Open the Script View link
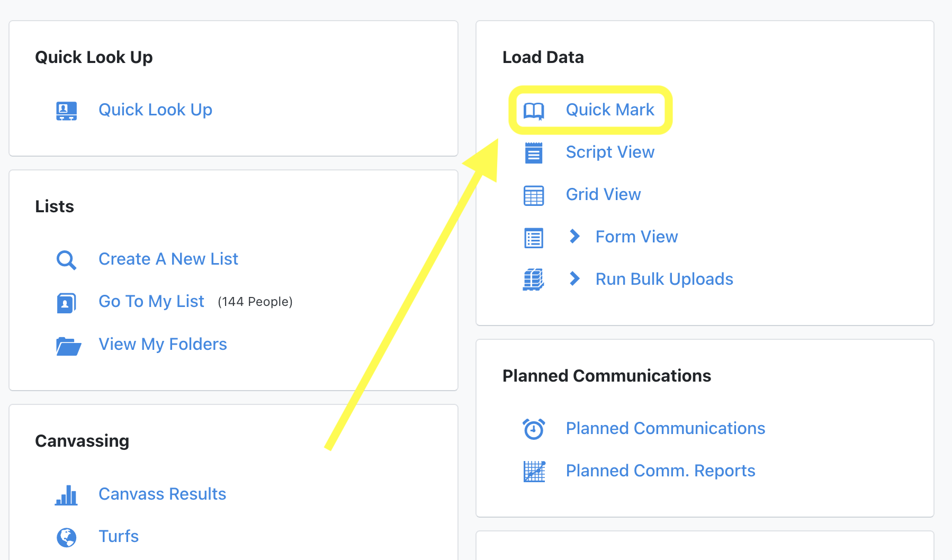 click(x=610, y=152)
